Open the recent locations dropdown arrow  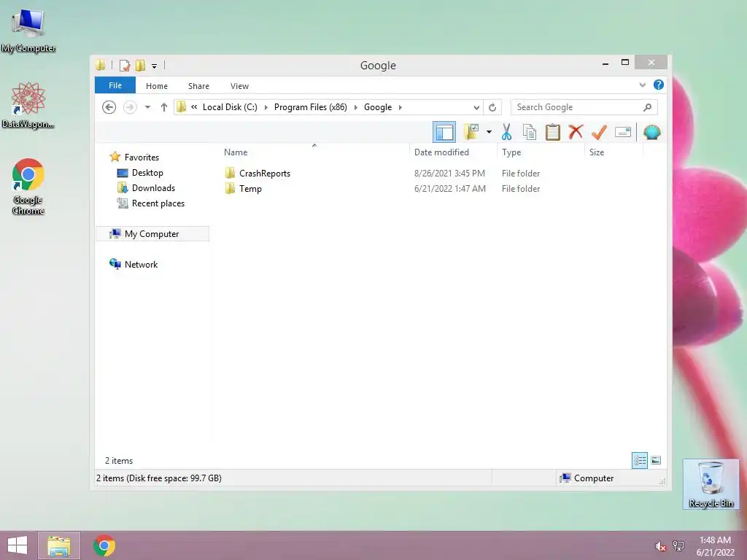tap(147, 107)
